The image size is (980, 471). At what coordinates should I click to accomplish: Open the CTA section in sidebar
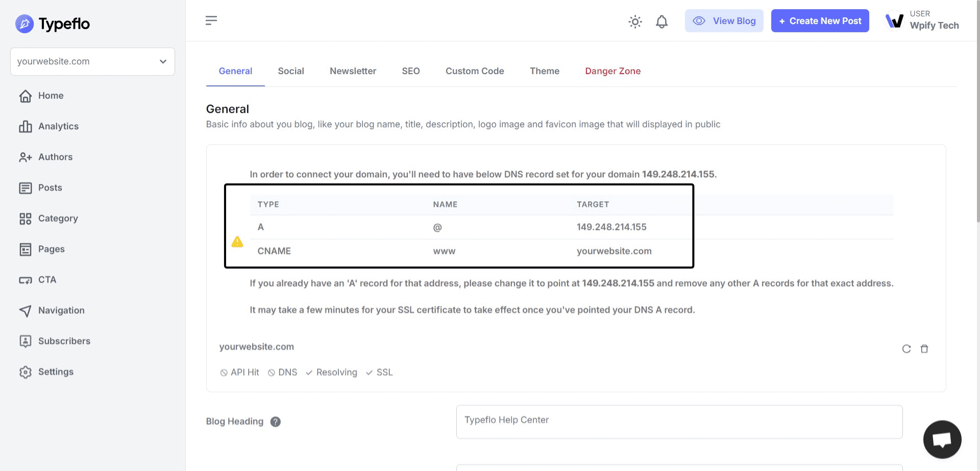point(47,279)
